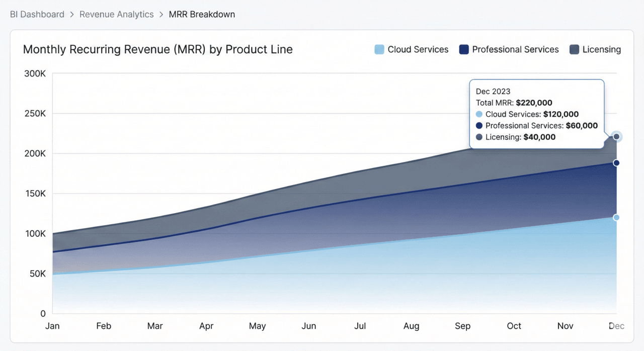
Task: Select the MRR Breakdown breadcrumb item
Action: click(x=202, y=14)
